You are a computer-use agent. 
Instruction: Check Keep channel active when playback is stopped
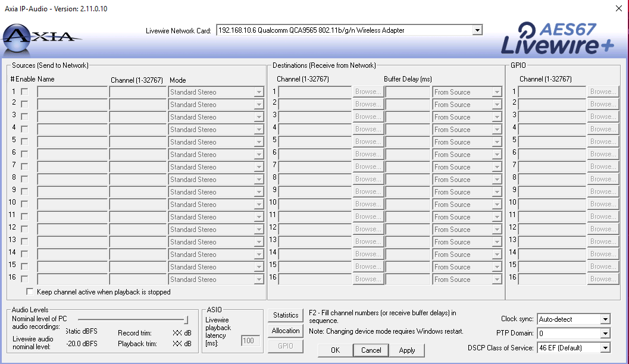pos(30,291)
